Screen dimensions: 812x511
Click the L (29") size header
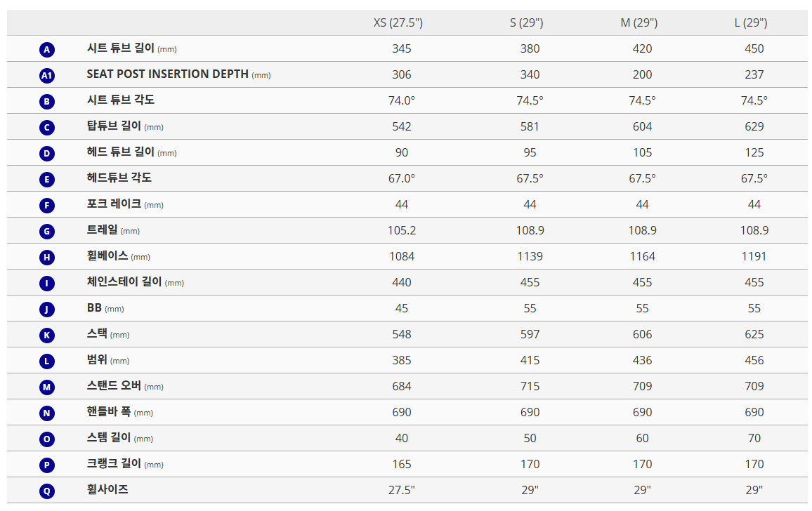(x=751, y=22)
